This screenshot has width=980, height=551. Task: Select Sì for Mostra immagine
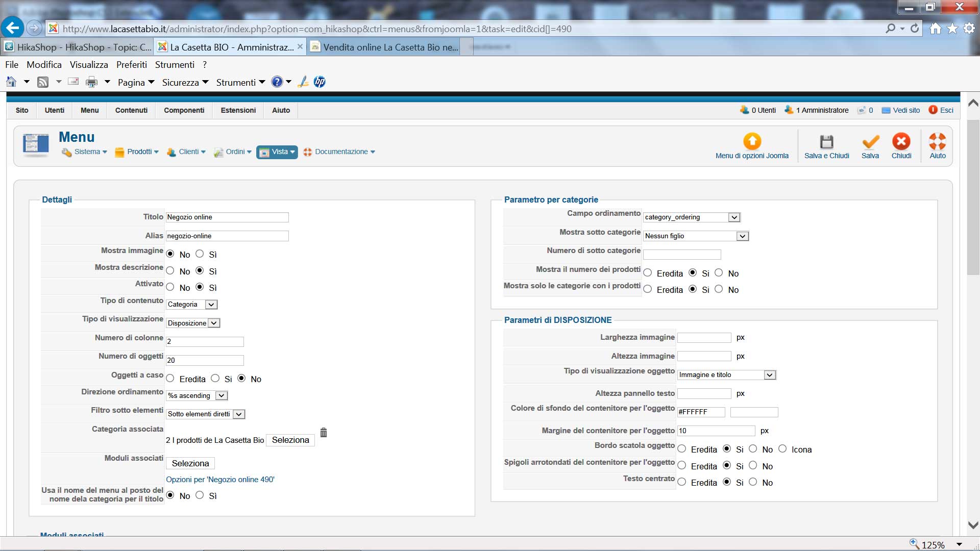[200, 254]
